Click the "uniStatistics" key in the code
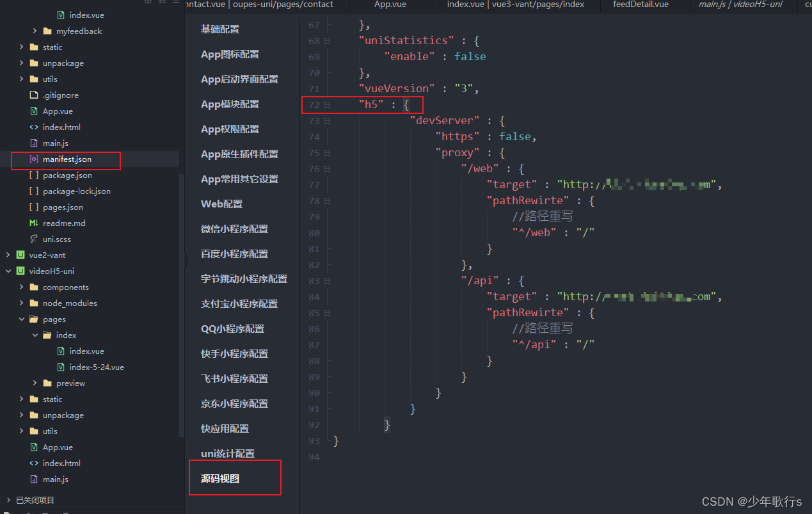 (x=406, y=40)
